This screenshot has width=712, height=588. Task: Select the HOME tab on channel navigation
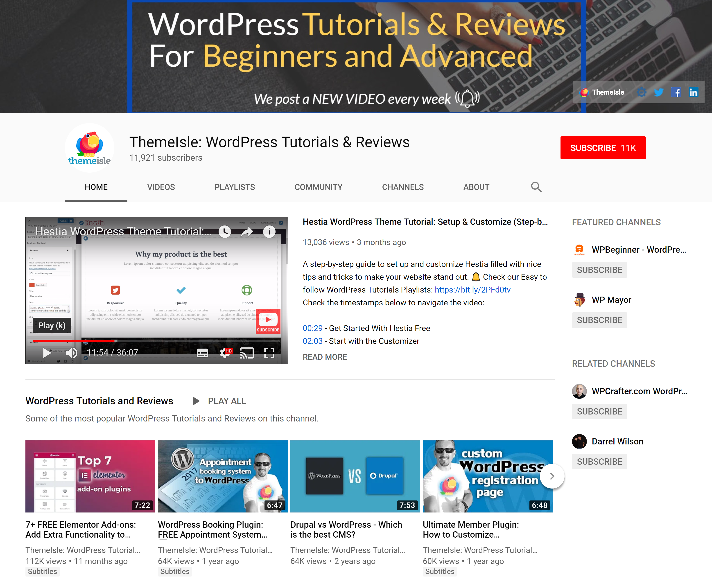pos(96,187)
